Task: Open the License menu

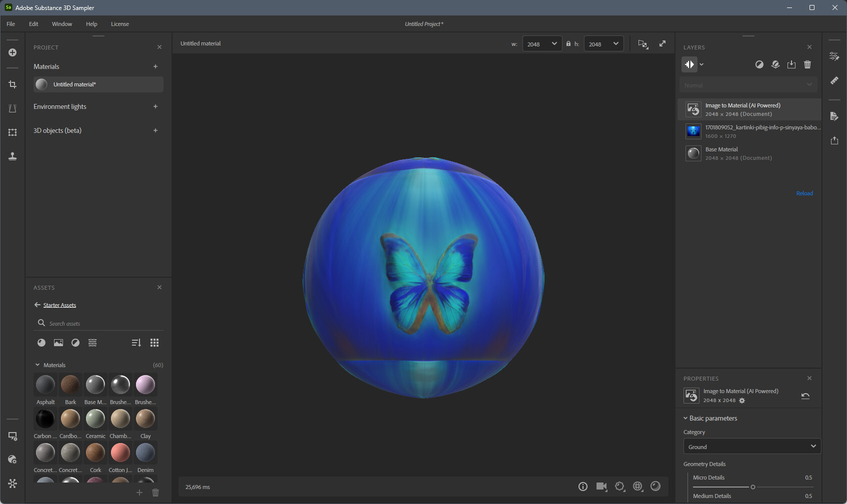Action: (119, 24)
